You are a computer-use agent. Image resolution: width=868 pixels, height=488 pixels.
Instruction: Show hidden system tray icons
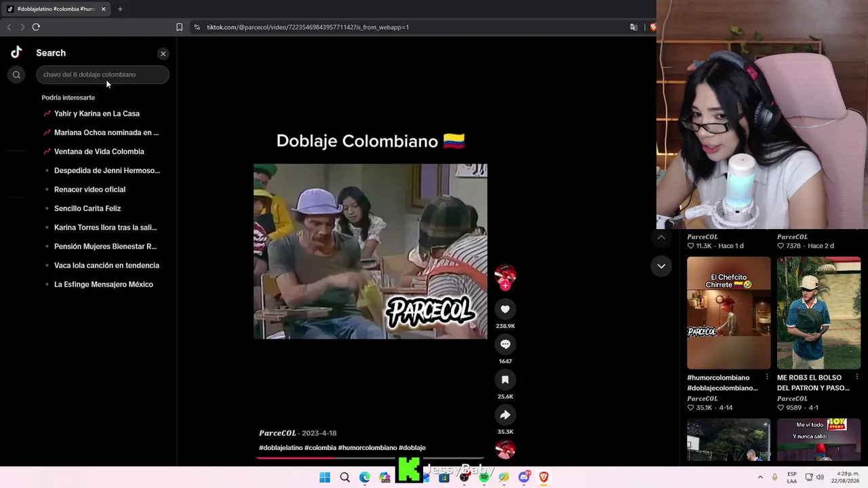759,477
